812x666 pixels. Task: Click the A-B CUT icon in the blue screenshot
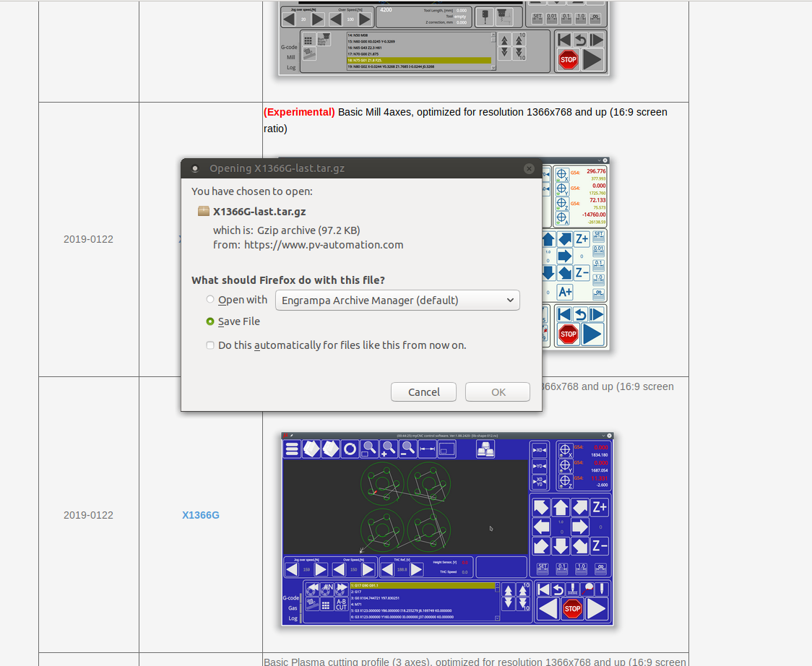(341, 605)
